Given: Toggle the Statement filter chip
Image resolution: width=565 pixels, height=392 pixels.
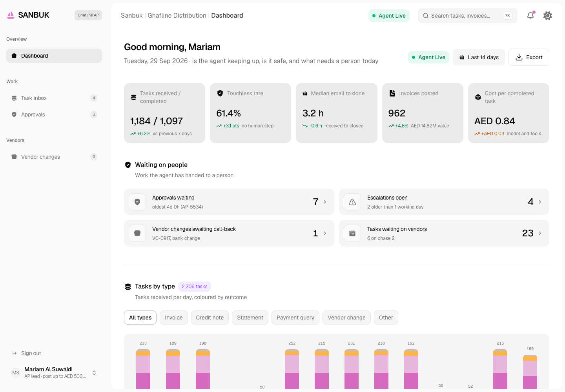Looking at the screenshot, I should coord(250,318).
